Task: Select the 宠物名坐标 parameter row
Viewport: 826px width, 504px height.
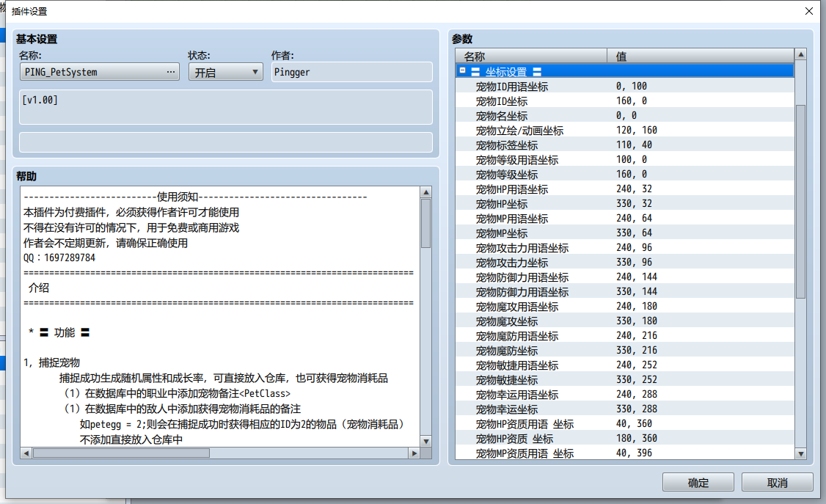Action: point(625,116)
